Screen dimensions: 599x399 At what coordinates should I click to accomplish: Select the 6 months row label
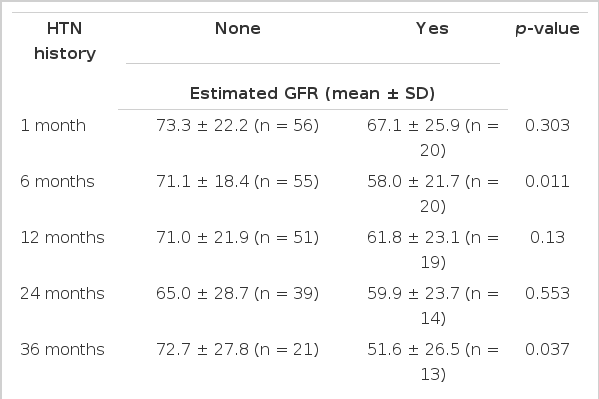tap(57, 182)
